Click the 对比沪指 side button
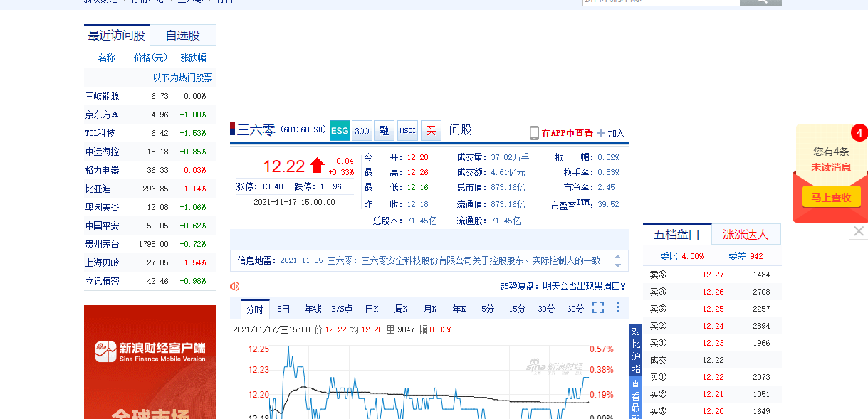 (636, 350)
